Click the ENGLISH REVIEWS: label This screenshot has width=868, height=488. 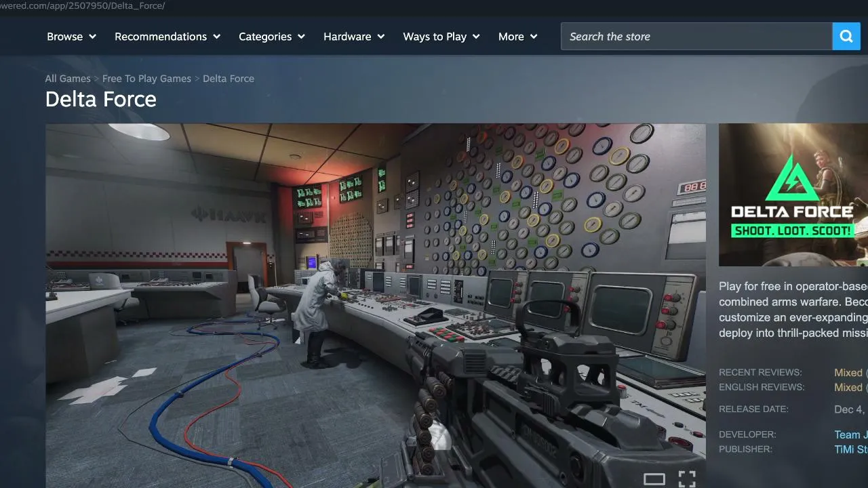[762, 388]
